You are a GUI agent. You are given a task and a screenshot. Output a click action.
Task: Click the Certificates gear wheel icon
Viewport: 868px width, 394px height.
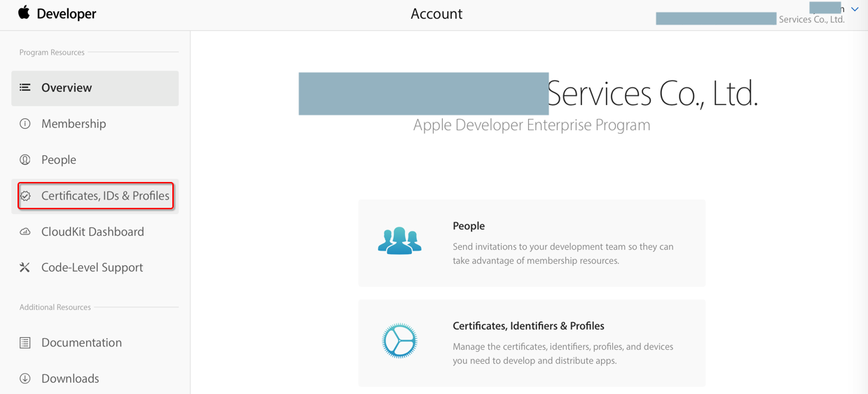(x=399, y=341)
